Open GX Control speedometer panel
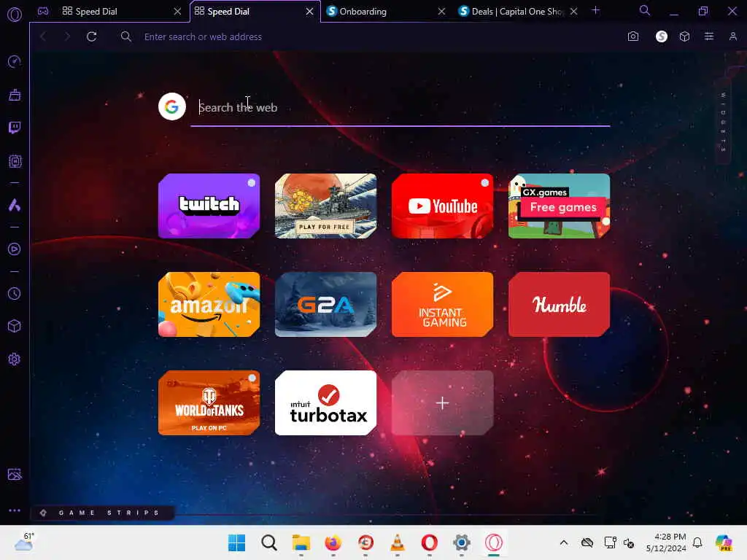Image resolution: width=747 pixels, height=560 pixels. point(15,61)
